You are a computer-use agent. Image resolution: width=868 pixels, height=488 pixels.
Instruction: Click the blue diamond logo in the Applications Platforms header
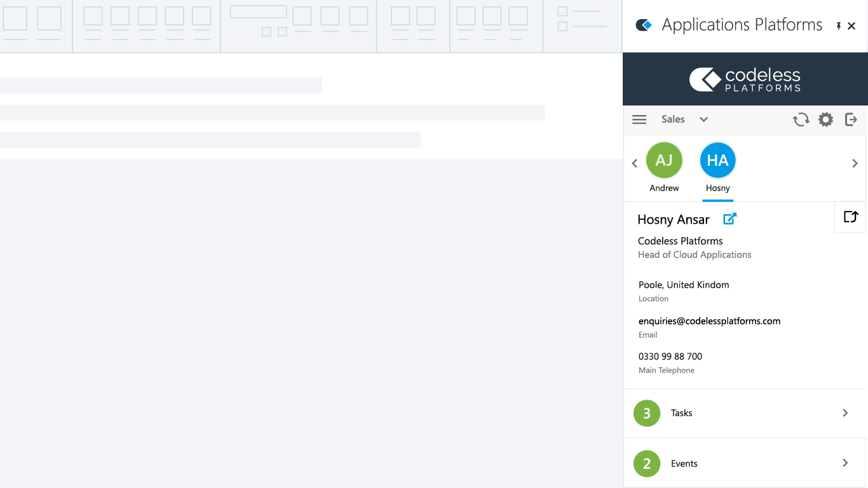644,25
